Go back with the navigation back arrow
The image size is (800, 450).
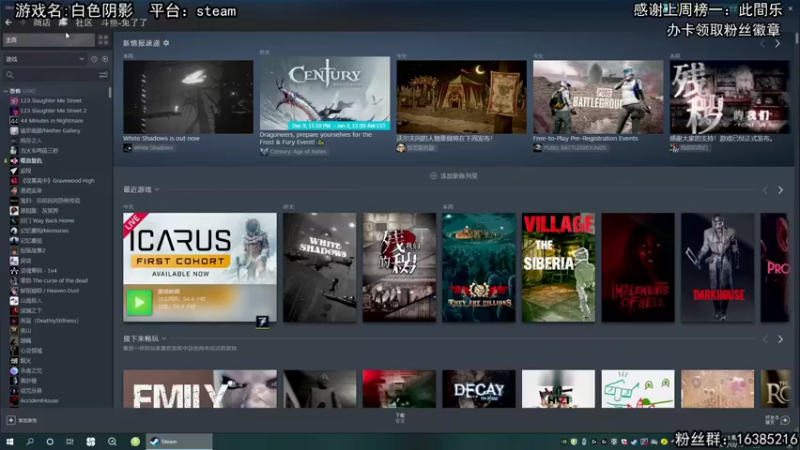[8, 22]
